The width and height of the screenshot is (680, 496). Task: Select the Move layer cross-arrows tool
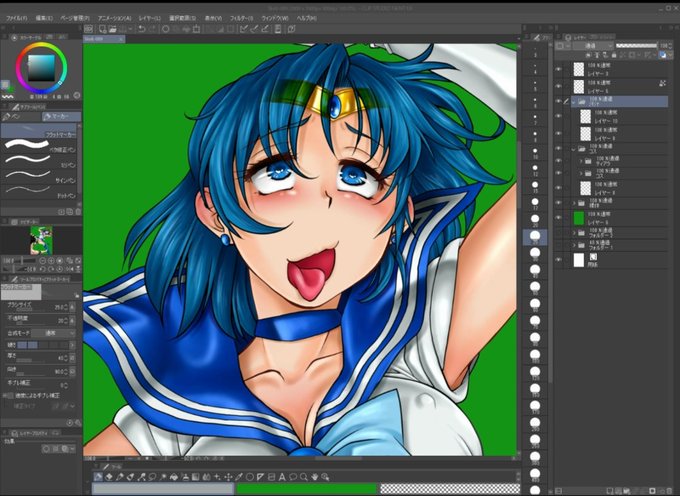[x=228, y=477]
